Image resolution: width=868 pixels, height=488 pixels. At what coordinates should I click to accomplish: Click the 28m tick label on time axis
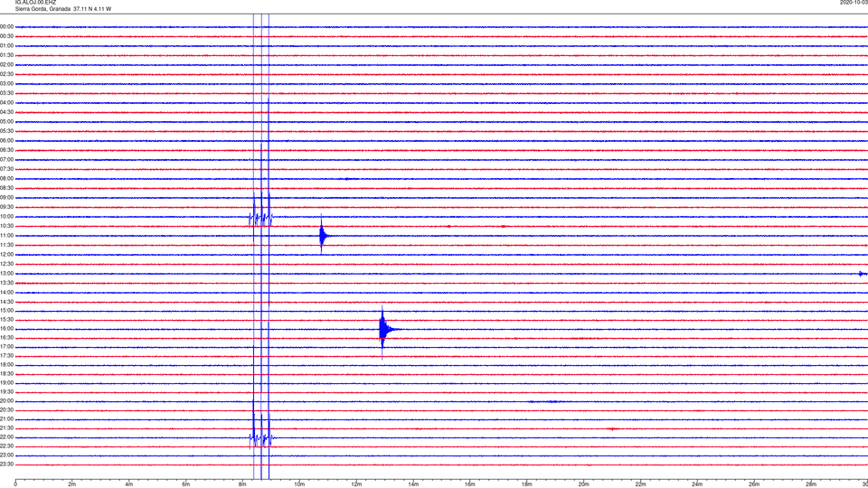point(811,484)
